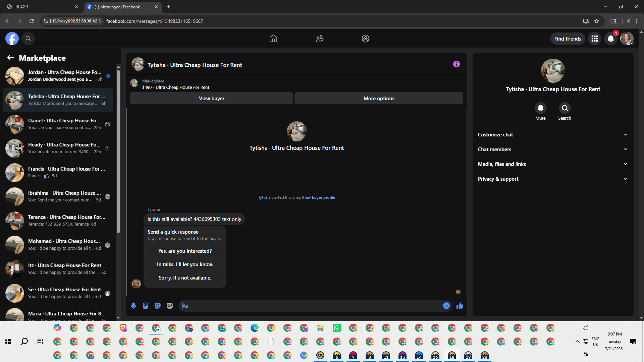Go back in browser history
The image size is (644, 362).
click(x=7, y=21)
